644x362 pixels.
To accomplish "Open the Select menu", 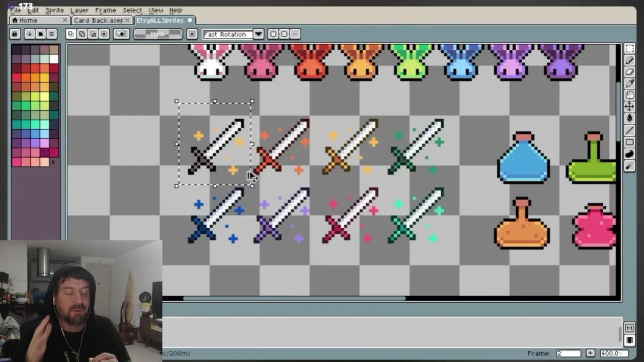I will [x=132, y=10].
